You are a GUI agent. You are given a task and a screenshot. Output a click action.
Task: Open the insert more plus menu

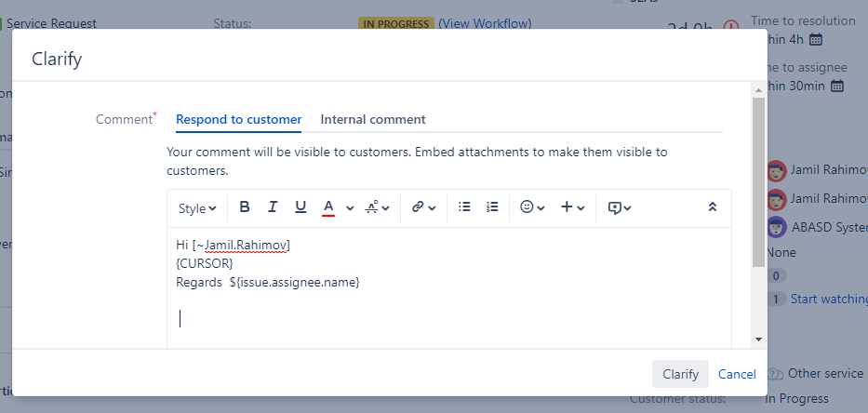pyautogui.click(x=572, y=207)
